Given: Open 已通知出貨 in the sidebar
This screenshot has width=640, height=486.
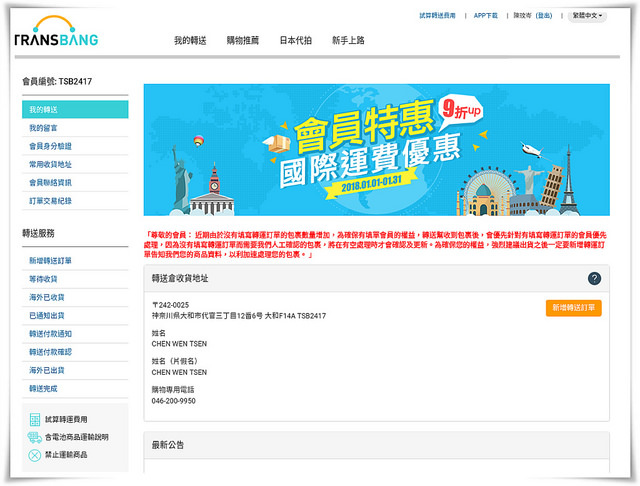Looking at the screenshot, I should pyautogui.click(x=75, y=315).
